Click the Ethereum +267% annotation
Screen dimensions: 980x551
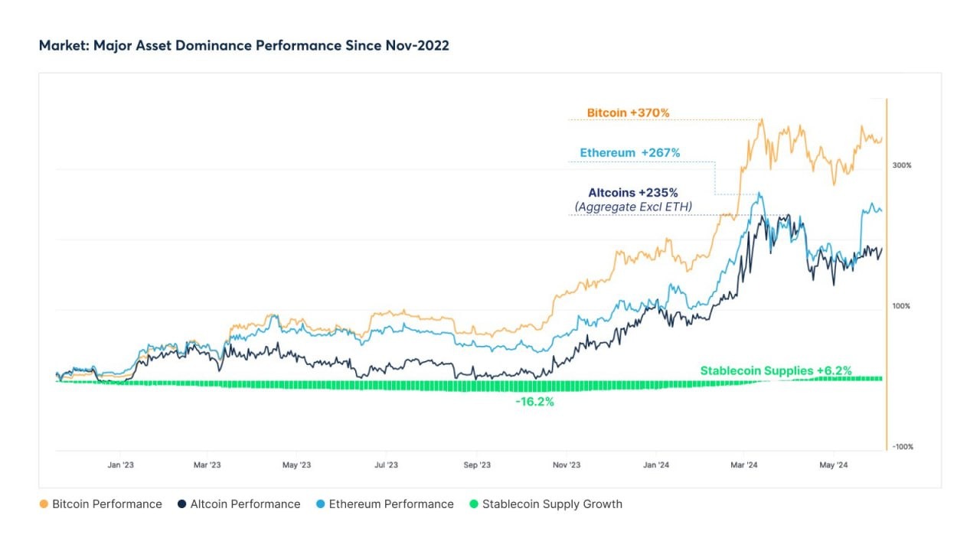click(x=629, y=153)
